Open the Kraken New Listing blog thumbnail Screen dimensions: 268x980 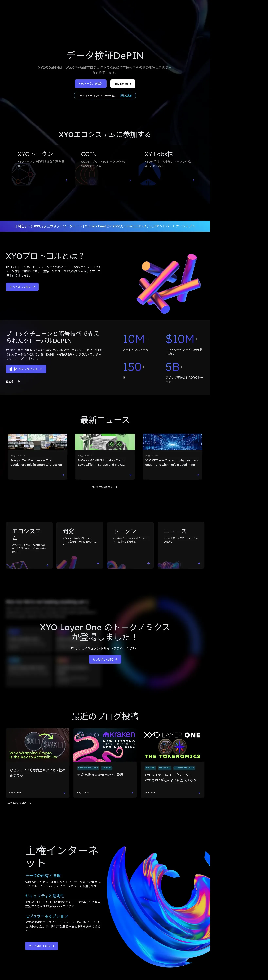coord(105,745)
